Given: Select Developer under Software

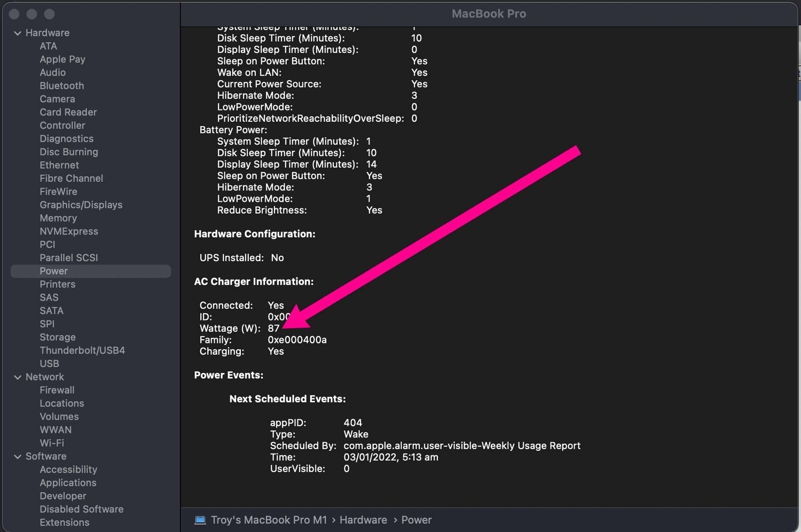Looking at the screenshot, I should tap(62, 496).
